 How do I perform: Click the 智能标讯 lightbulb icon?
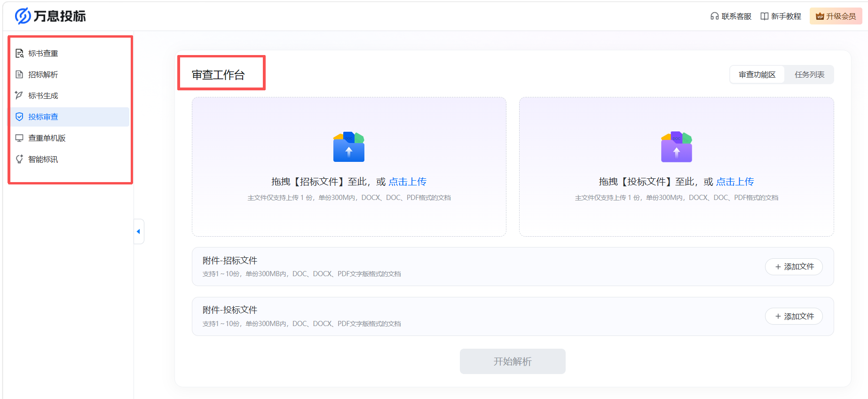pyautogui.click(x=19, y=159)
